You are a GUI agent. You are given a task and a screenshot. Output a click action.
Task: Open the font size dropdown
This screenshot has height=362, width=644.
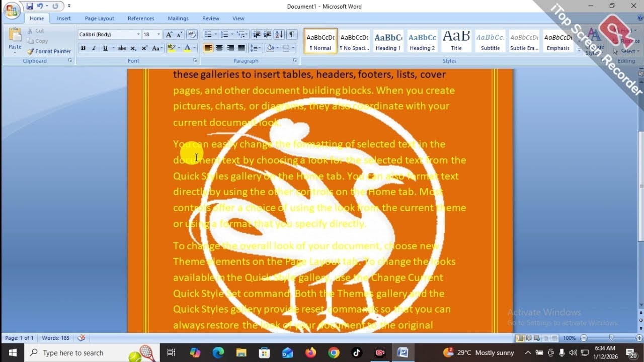click(x=159, y=35)
